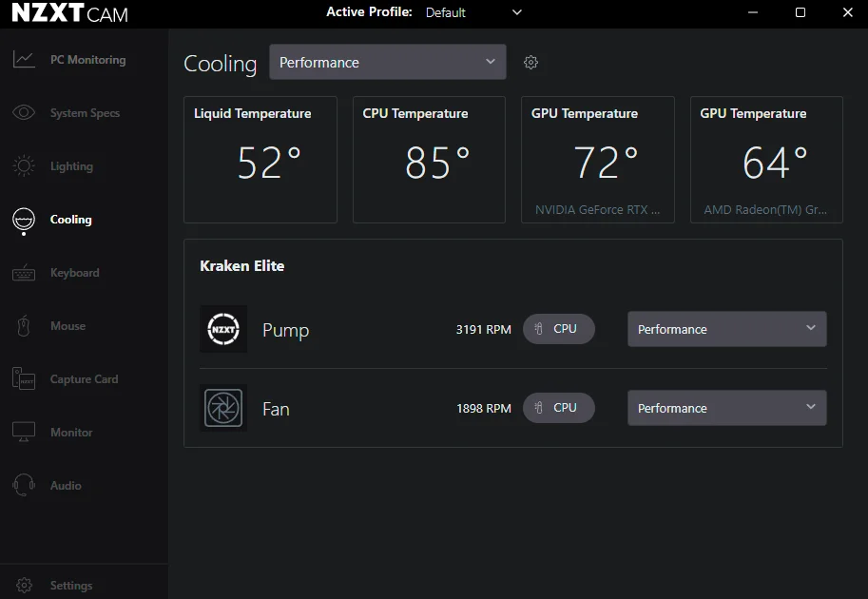
Task: Open the Fan Performance profile dropdown
Action: click(726, 408)
